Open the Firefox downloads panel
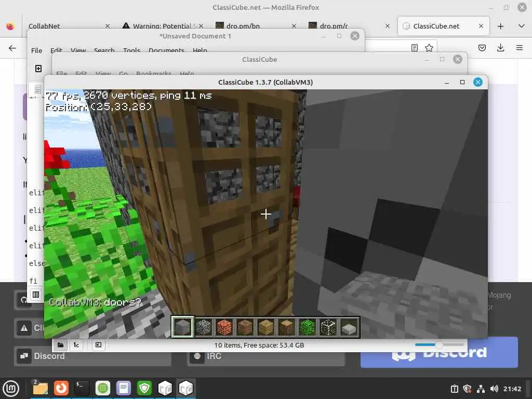This screenshot has height=399, width=532. (x=500, y=48)
